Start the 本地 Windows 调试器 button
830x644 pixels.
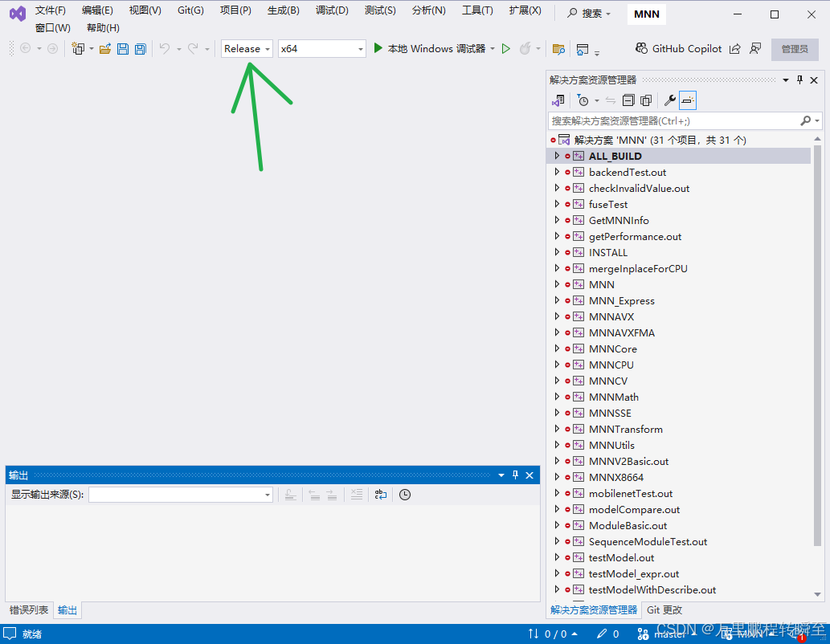(429, 49)
